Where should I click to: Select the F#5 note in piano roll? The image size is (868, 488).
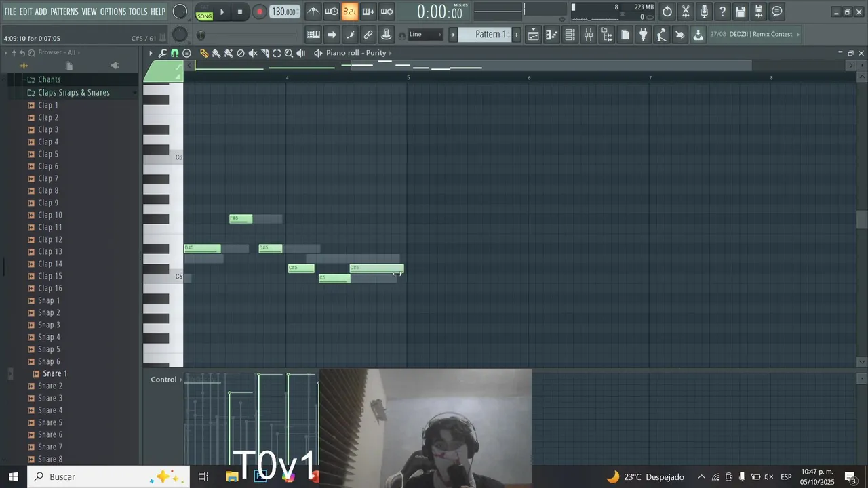click(241, 218)
